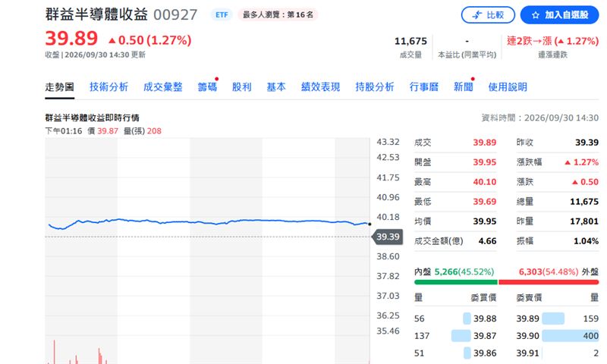Click the 最低 value 39.69
The width and height of the screenshot is (607, 364).
point(484,202)
